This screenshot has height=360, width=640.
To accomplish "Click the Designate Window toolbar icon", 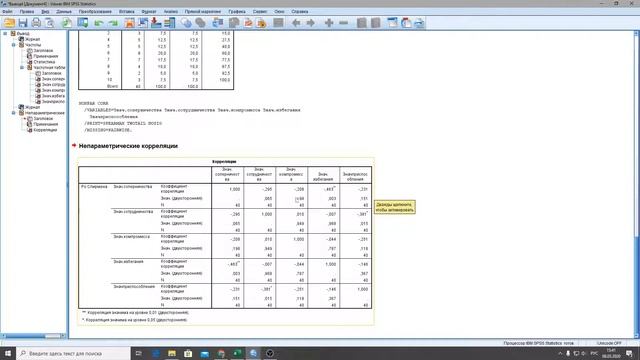I will (278, 23).
